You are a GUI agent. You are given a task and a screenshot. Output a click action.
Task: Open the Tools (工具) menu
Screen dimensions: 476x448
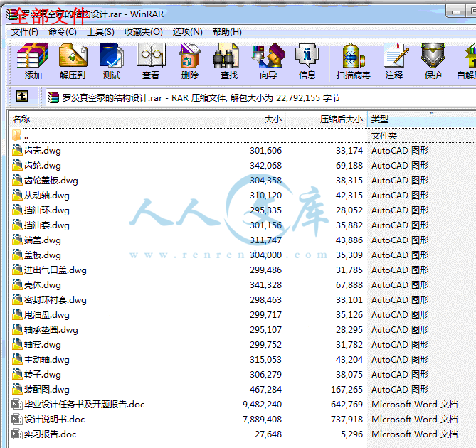pyautogui.click(x=100, y=32)
